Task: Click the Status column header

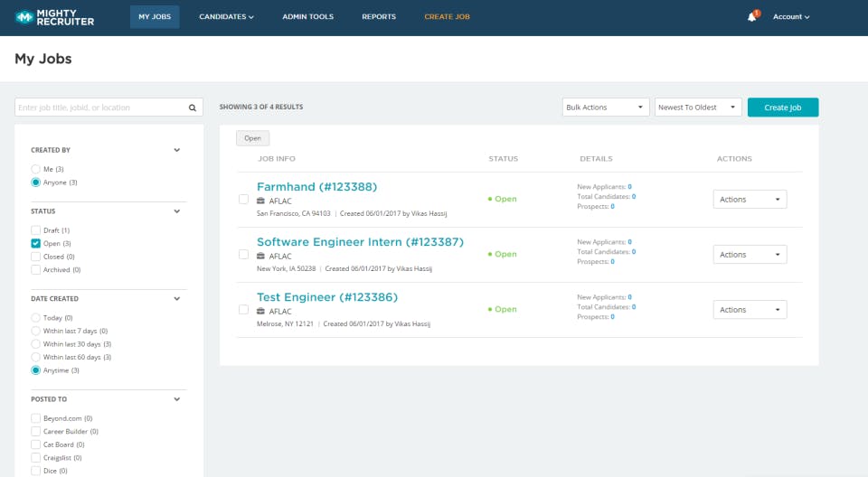Action: click(x=504, y=159)
